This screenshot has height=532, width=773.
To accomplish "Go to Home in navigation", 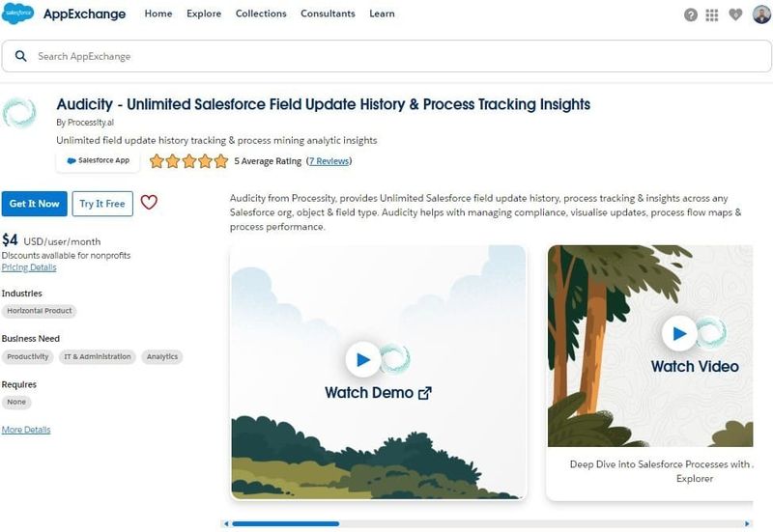I will [158, 14].
